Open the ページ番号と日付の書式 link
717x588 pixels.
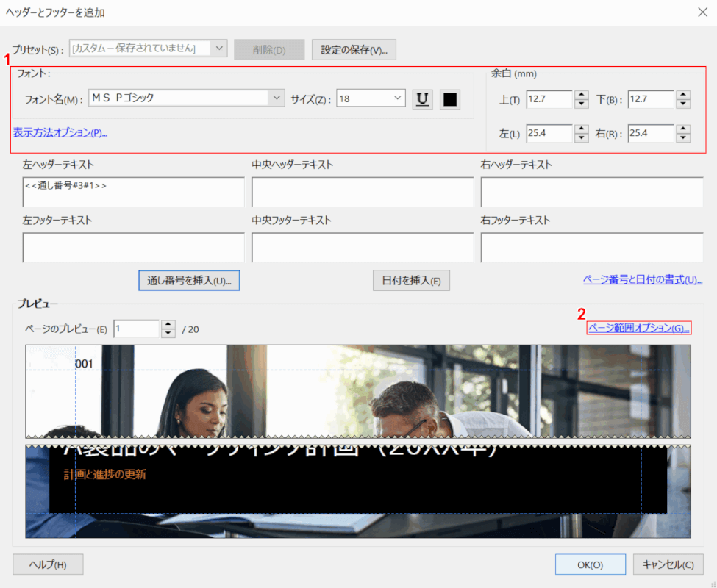coord(642,280)
